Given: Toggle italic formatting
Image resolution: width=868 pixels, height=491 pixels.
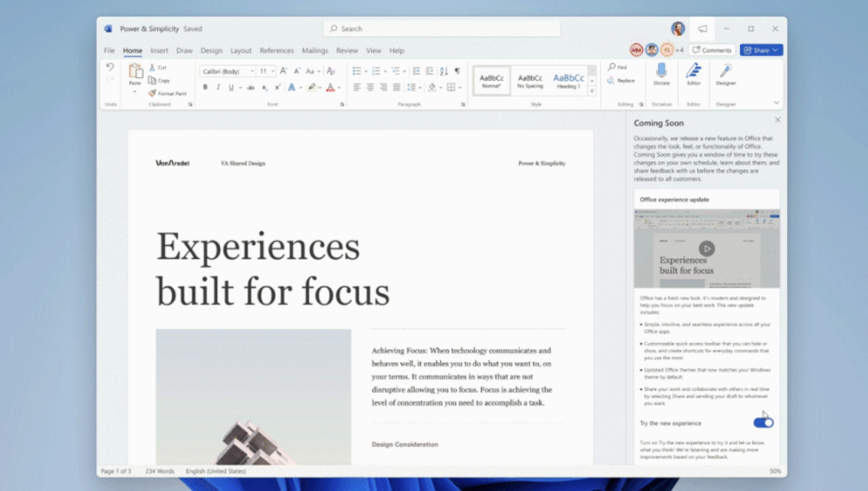Looking at the screenshot, I should [x=218, y=88].
